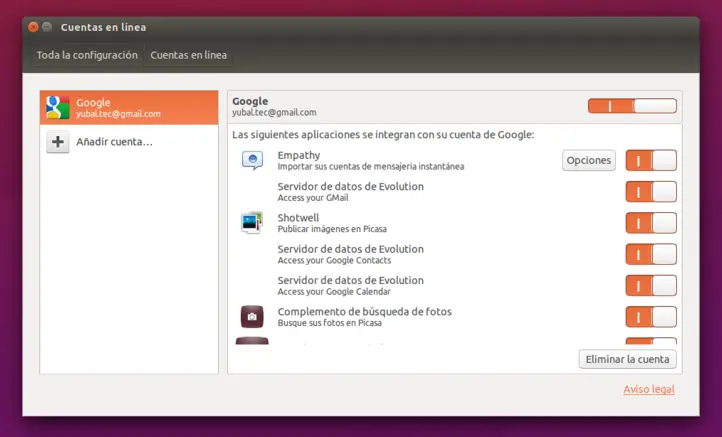Click the Shotwell photo icon
This screenshot has width=722, height=437.
(x=252, y=223)
